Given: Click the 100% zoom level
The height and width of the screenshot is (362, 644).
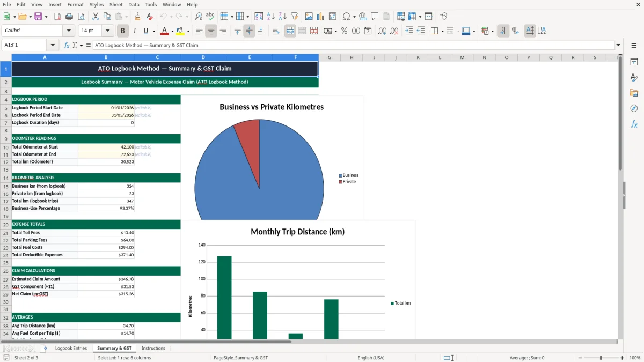Looking at the screenshot, I should (x=635, y=358).
